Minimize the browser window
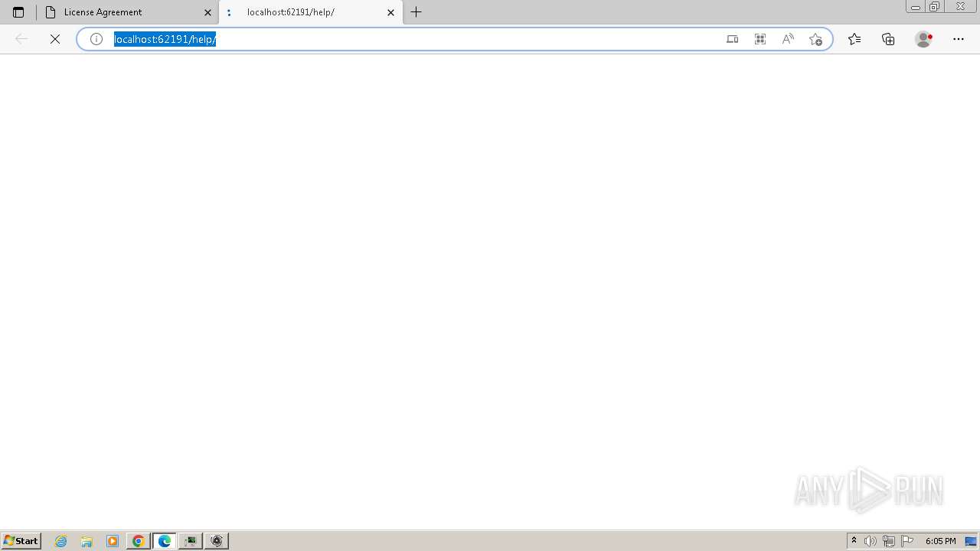 (916, 7)
